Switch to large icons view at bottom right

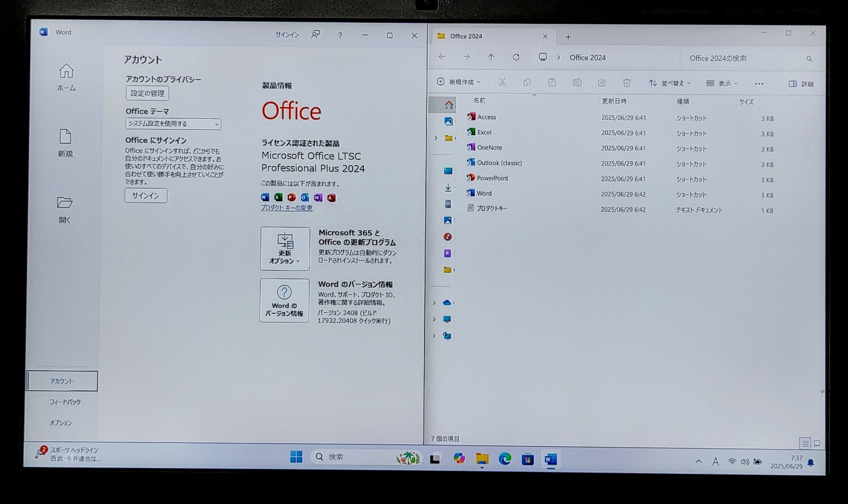click(x=817, y=443)
